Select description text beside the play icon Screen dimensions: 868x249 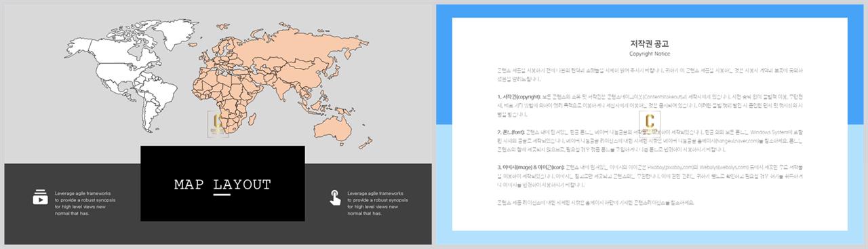[85, 203]
